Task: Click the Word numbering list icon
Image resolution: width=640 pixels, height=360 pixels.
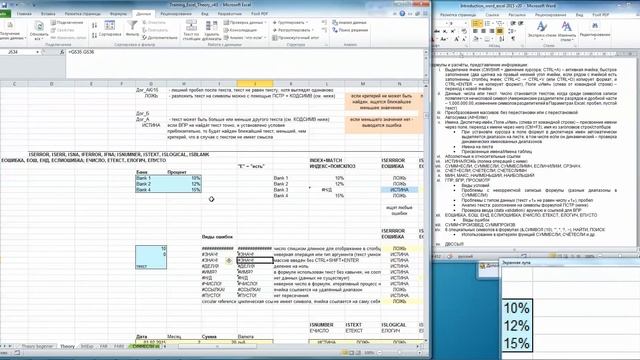Action: (487, 23)
